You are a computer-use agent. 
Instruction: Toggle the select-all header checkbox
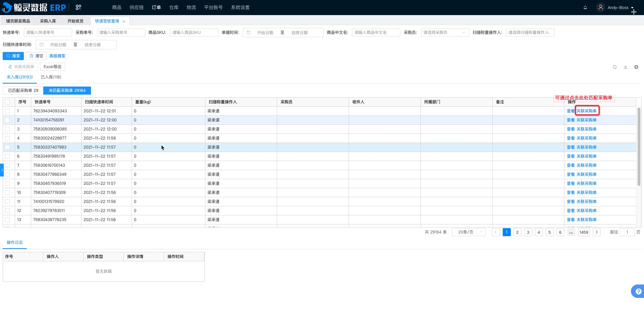(x=7, y=102)
